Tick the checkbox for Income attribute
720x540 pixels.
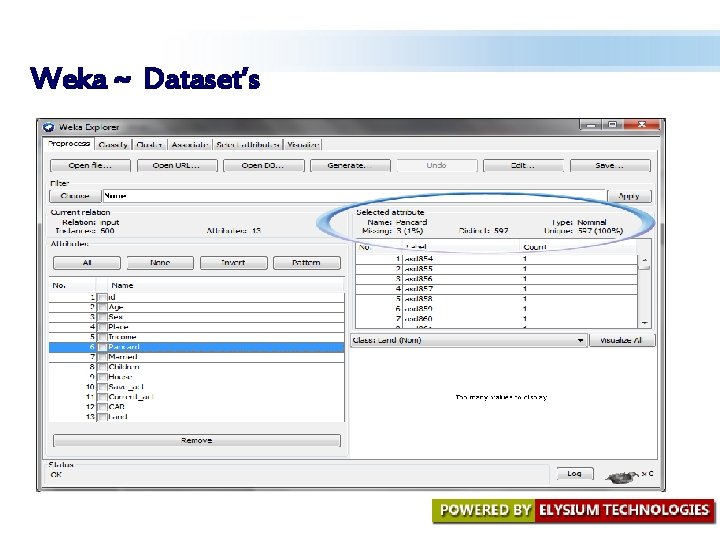[102, 338]
